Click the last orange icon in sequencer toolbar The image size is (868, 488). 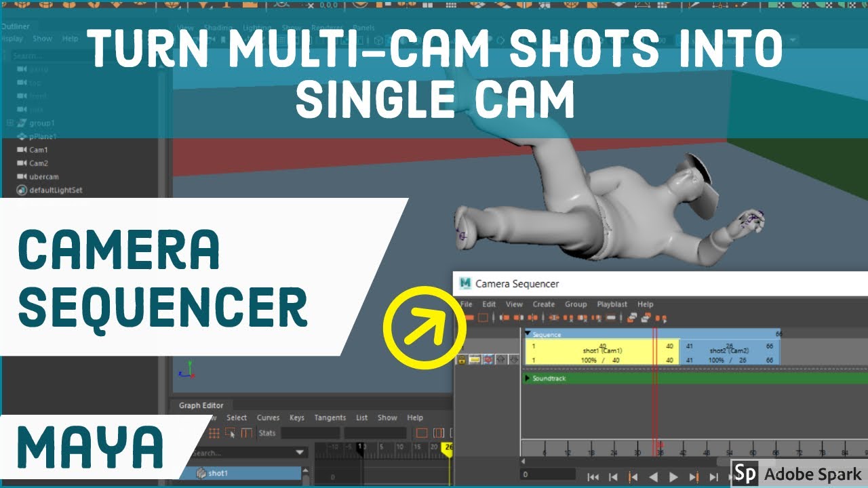tap(661, 318)
